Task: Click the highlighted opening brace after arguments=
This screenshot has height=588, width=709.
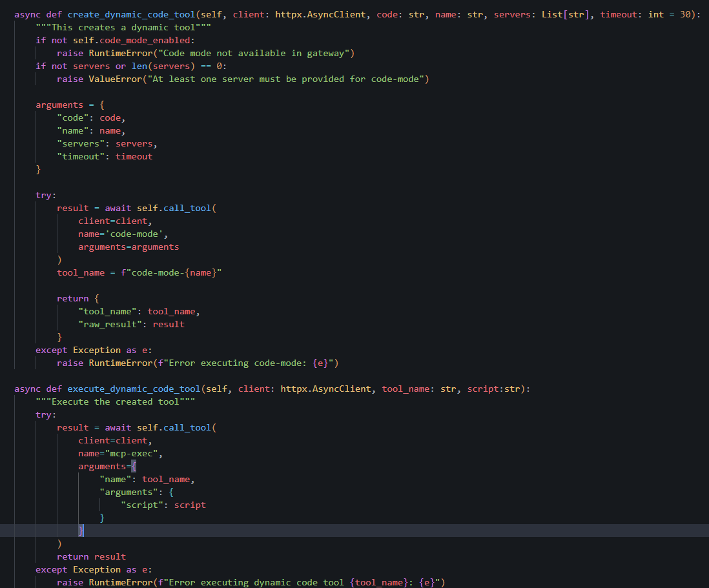Action: point(134,467)
